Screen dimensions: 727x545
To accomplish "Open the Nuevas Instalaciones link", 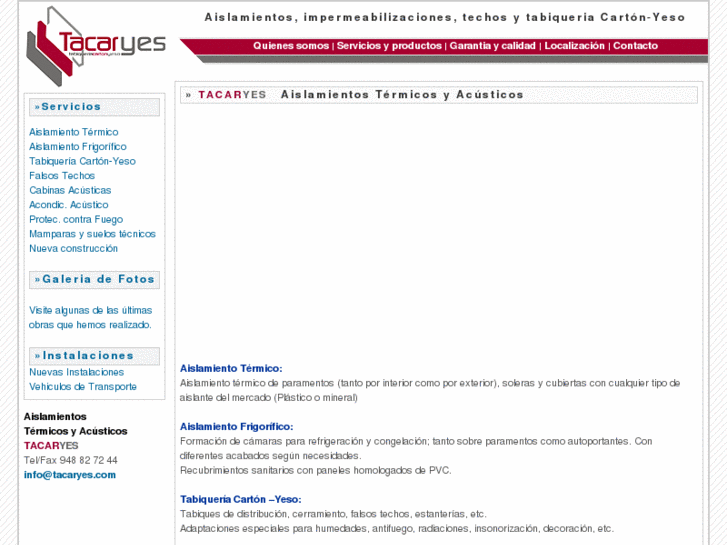I will [77, 372].
